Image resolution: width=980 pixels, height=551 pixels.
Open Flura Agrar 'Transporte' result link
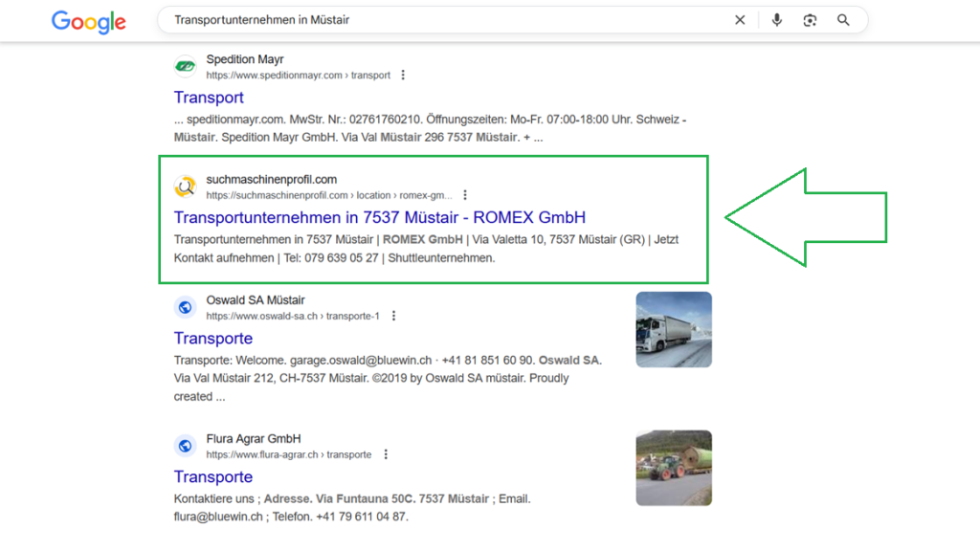point(213,477)
